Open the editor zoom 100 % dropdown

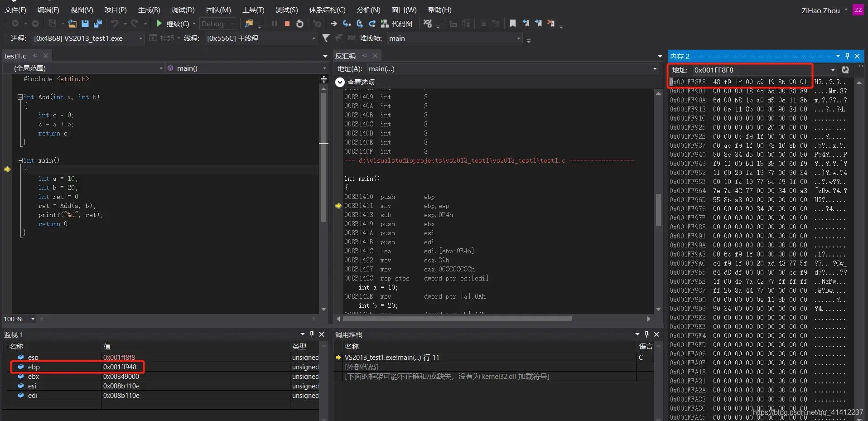coord(19,319)
